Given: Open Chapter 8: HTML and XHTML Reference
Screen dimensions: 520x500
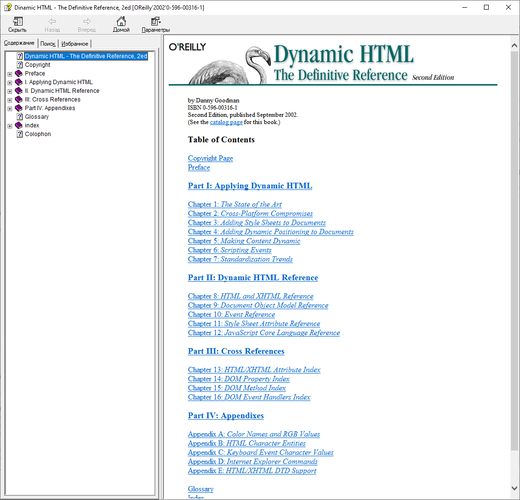Looking at the screenshot, I should click(251, 296).
